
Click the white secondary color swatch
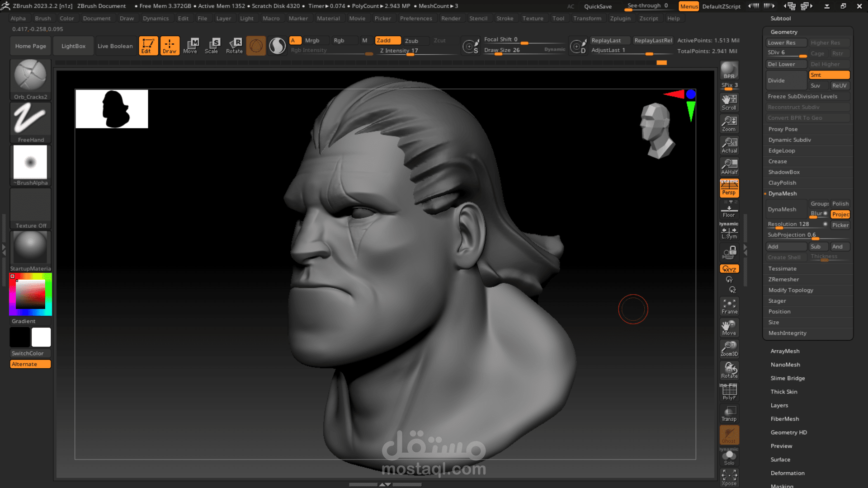(41, 337)
